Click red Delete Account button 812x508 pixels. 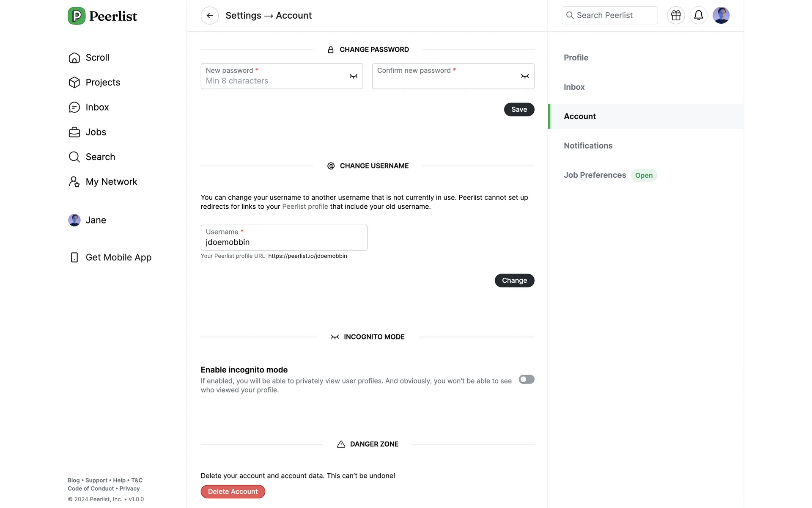coord(233,491)
